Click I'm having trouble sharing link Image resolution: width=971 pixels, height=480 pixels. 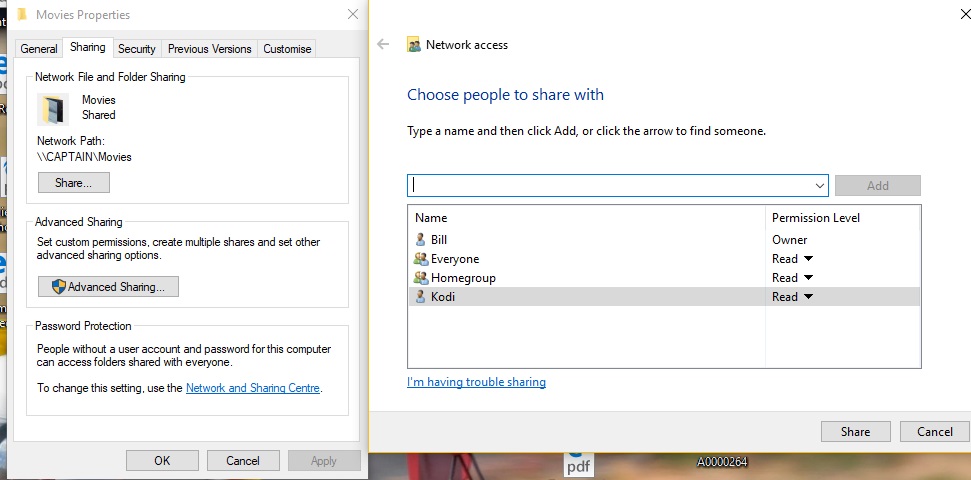pos(476,382)
